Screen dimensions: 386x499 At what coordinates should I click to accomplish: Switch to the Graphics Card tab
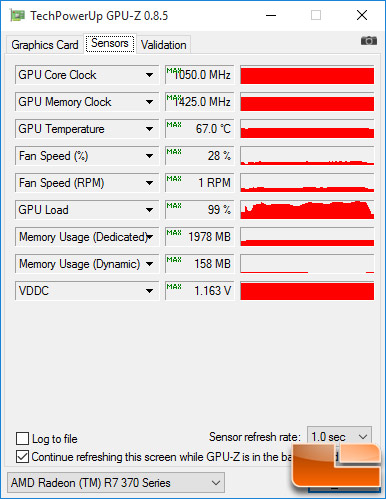(x=45, y=45)
